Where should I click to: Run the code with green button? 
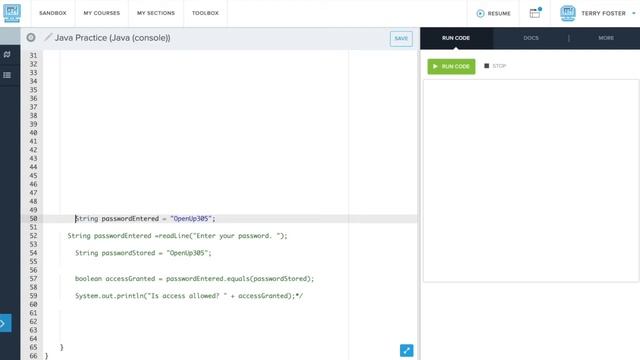coord(451,66)
